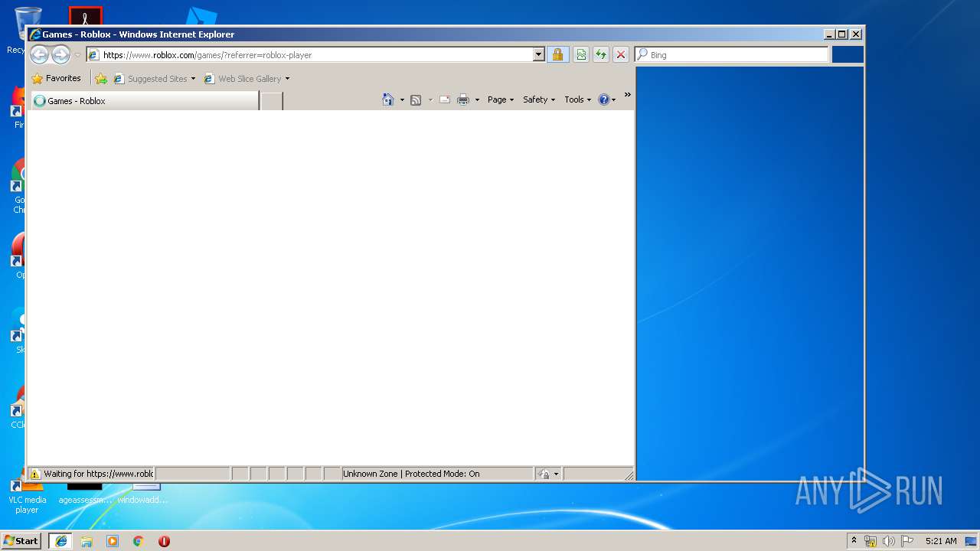
Task: Click the Waiting for https status text
Action: click(x=98, y=474)
